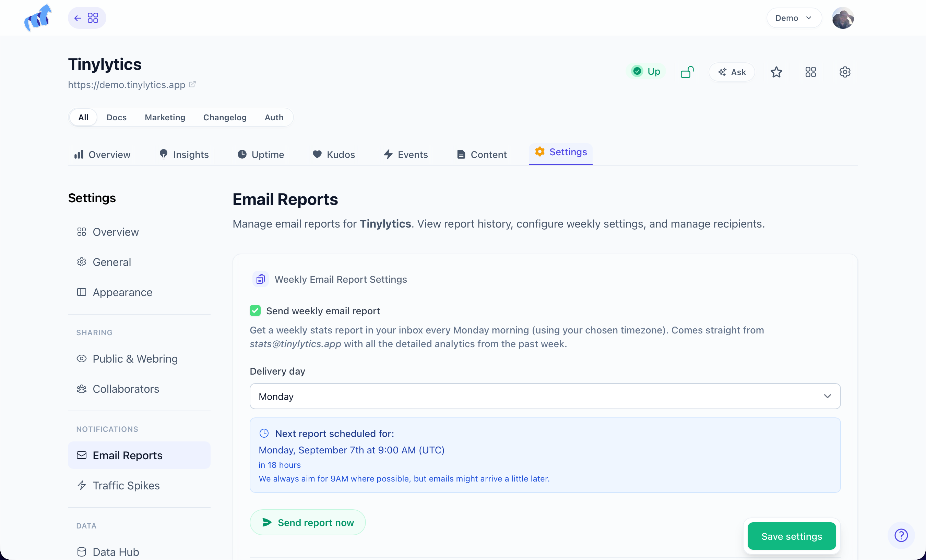Open Public & Webring settings
Screen dimensions: 926x560
139,359
